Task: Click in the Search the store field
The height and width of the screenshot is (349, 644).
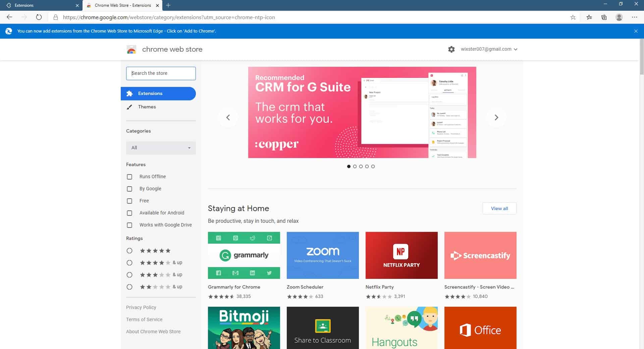Action: [x=161, y=73]
